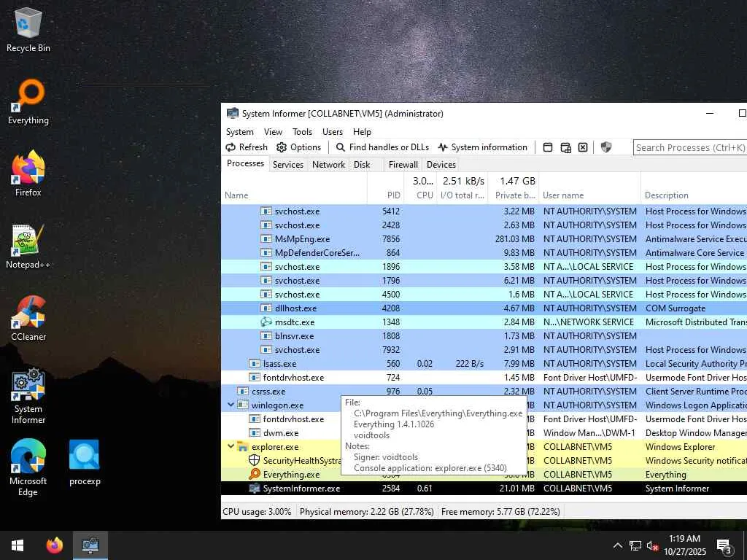Switch to the Services tab

(287, 164)
